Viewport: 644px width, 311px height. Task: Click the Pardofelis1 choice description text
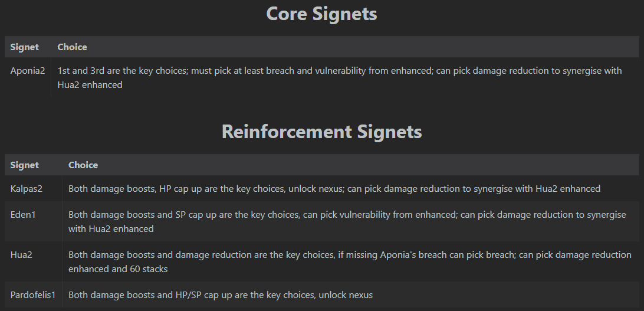220,294
